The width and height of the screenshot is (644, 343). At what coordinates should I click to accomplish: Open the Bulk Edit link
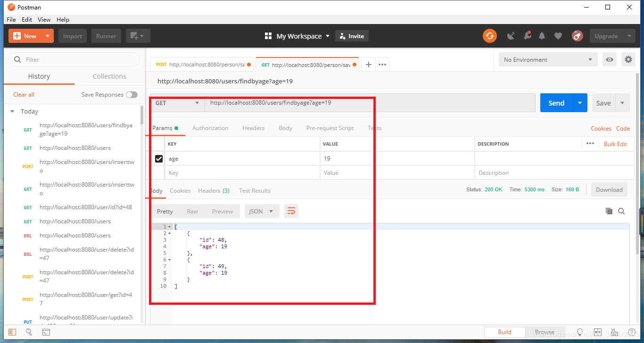(x=616, y=144)
